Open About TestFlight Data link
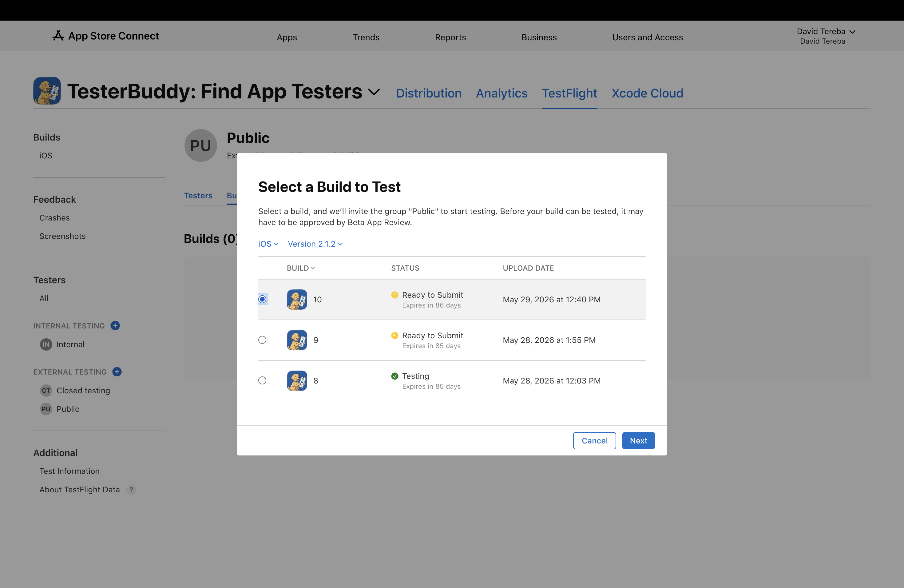This screenshot has width=904, height=588. point(80,490)
